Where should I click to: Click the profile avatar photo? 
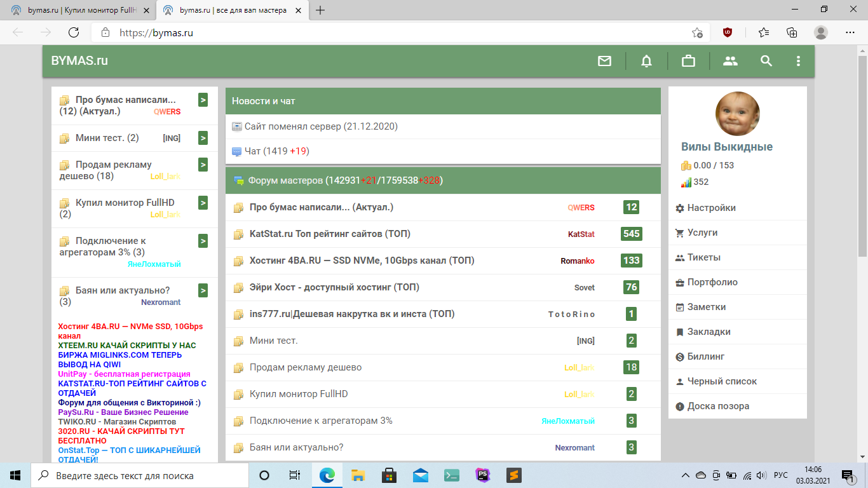[x=738, y=114]
